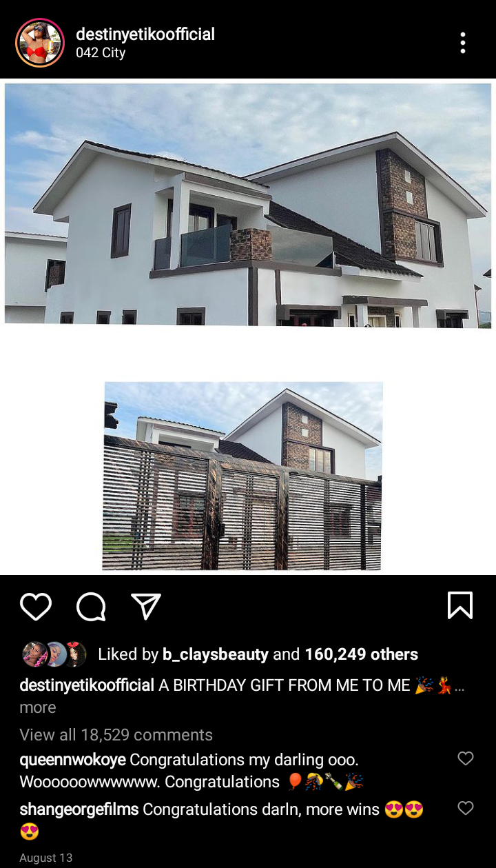Viewport: 496px width, 868px height.
Task: Tap the gated house photo below
Action: click(242, 476)
